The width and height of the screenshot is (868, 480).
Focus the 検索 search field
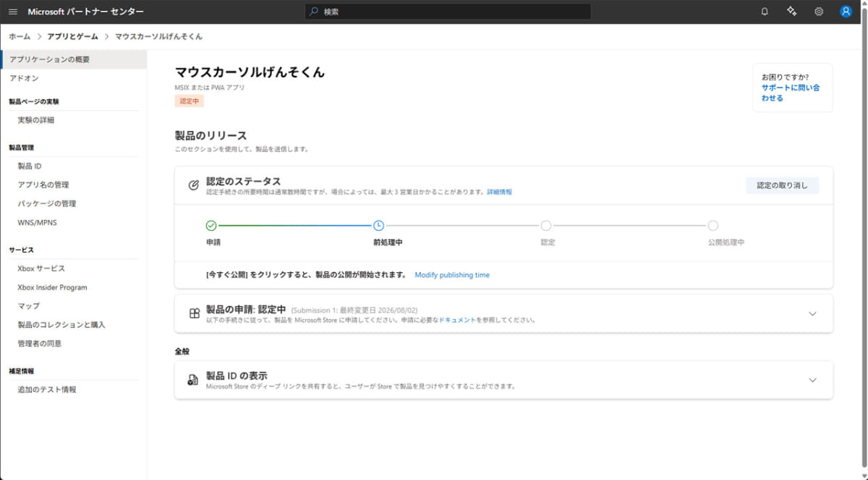click(x=448, y=12)
